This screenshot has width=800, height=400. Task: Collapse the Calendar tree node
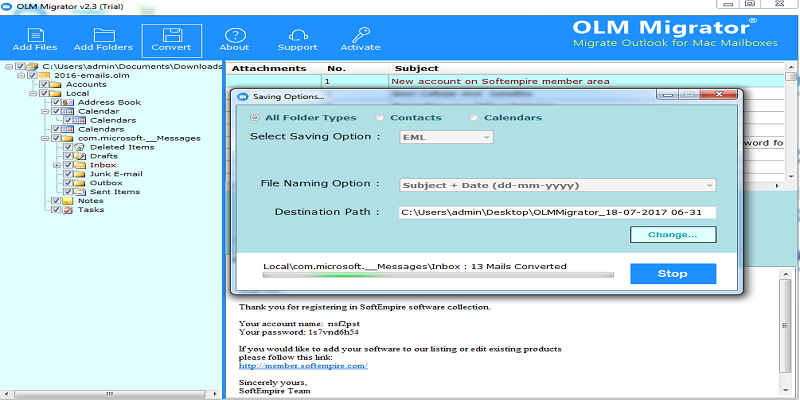click(45, 111)
